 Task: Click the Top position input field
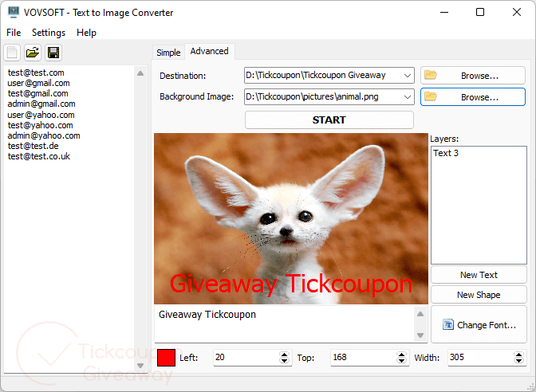tap(364, 358)
